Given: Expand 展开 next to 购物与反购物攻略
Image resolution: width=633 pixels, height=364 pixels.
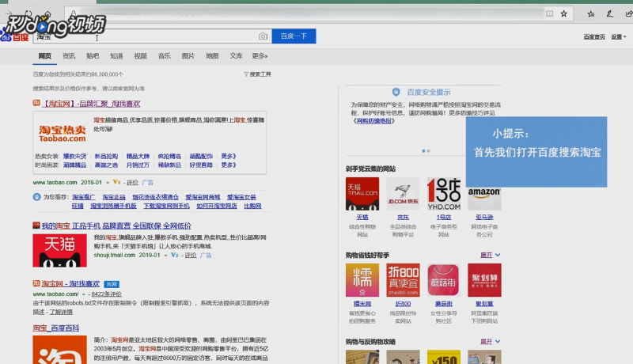Looking at the screenshot, I should tap(490, 341).
